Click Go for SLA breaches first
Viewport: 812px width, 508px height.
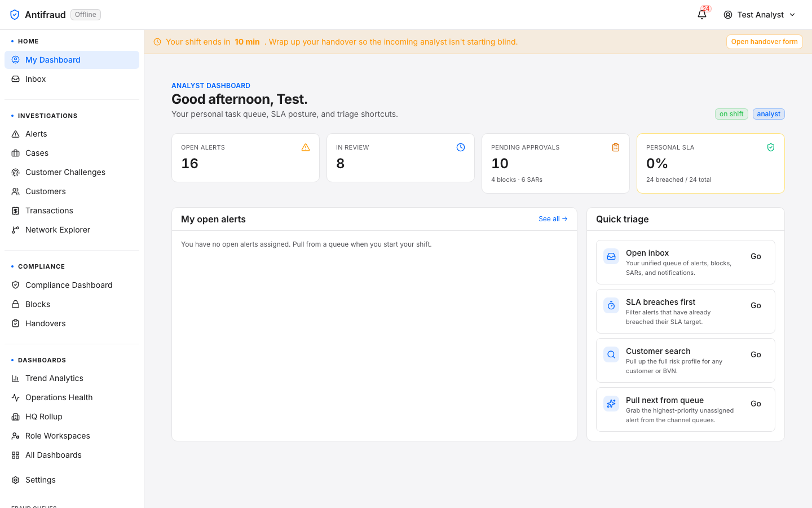coord(756,305)
